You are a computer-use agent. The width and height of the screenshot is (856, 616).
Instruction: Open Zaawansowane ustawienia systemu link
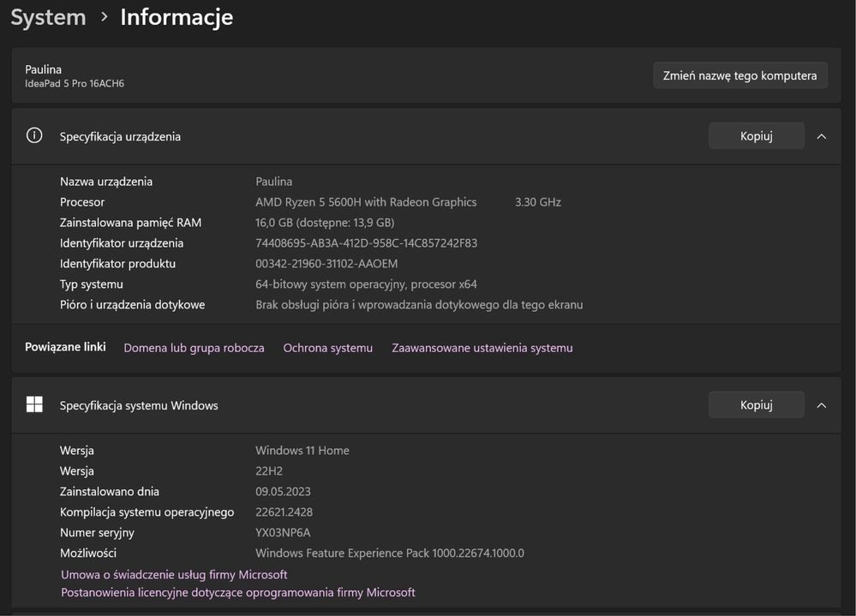(x=482, y=348)
